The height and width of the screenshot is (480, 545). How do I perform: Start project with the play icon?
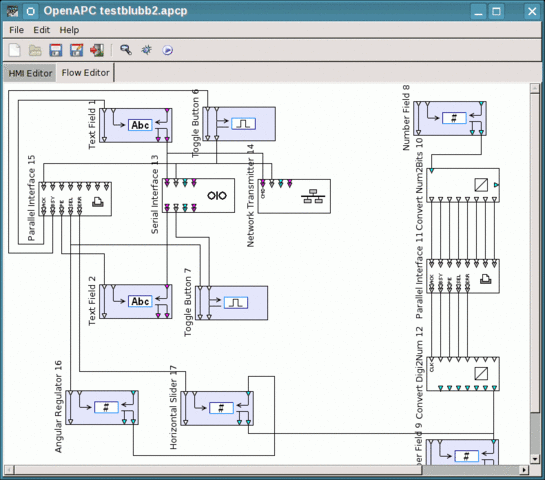click(x=168, y=50)
